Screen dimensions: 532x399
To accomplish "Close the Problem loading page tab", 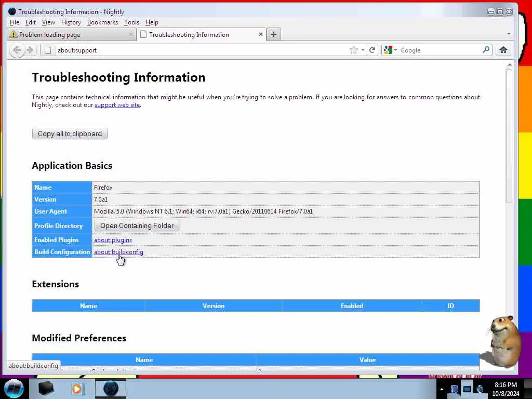I will (x=130, y=34).
